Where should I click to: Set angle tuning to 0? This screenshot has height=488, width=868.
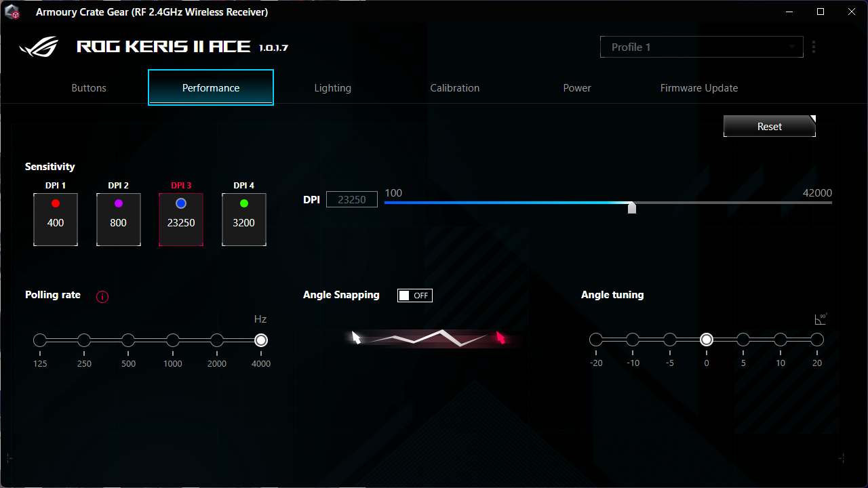coord(707,340)
